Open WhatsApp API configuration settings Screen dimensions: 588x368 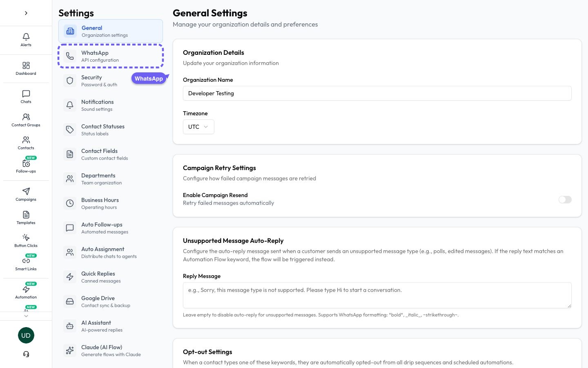click(111, 56)
